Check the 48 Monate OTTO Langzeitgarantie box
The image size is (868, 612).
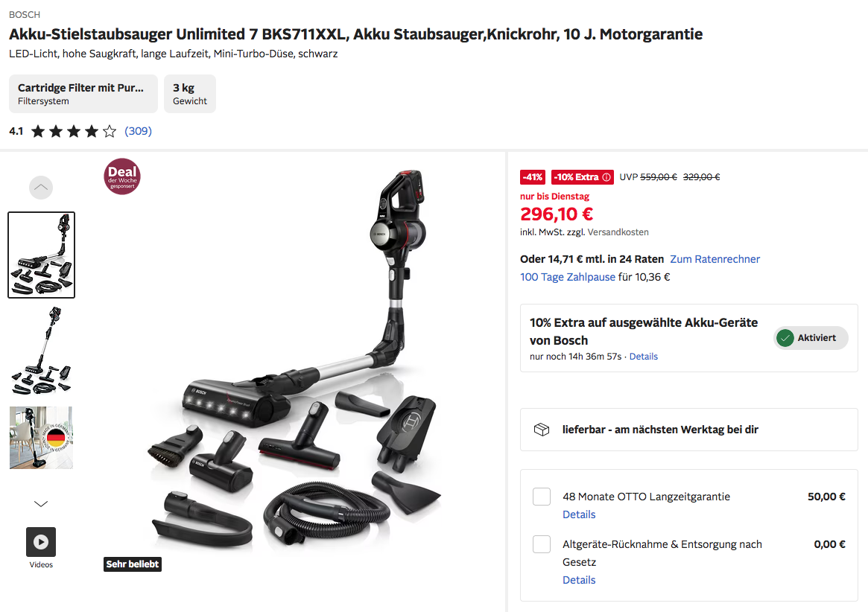[542, 497]
